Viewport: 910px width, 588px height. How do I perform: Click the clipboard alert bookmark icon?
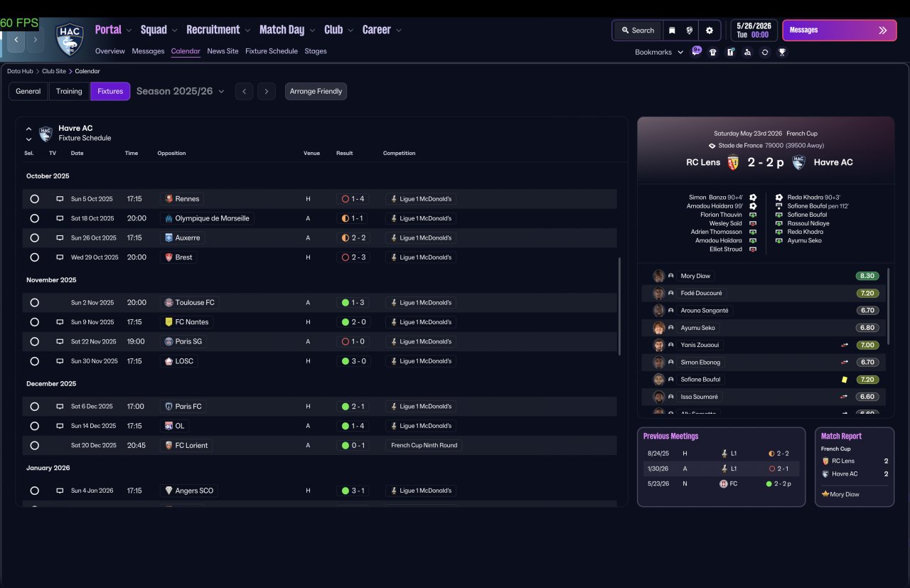[730, 52]
